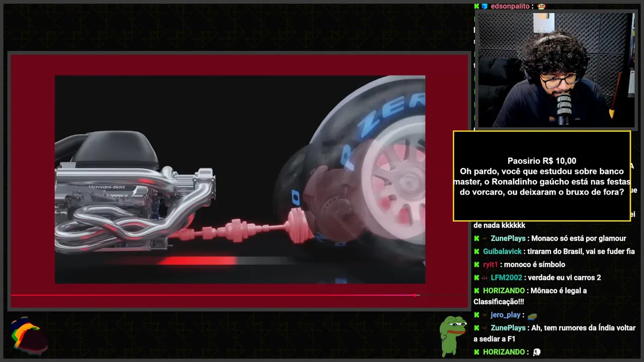Click the sad Pepe frog sticker overlay
The width and height of the screenshot is (644, 362).
pyautogui.click(x=453, y=335)
